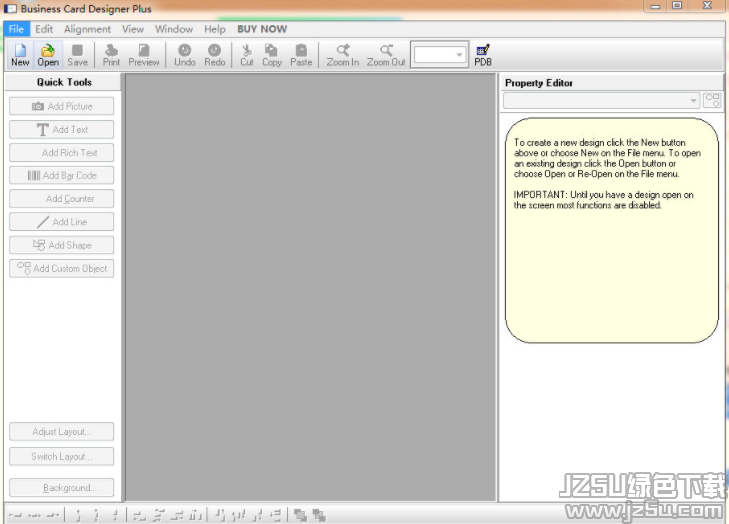The height and width of the screenshot is (524, 729).
Task: Click the Copy toolbar icon
Action: click(272, 55)
